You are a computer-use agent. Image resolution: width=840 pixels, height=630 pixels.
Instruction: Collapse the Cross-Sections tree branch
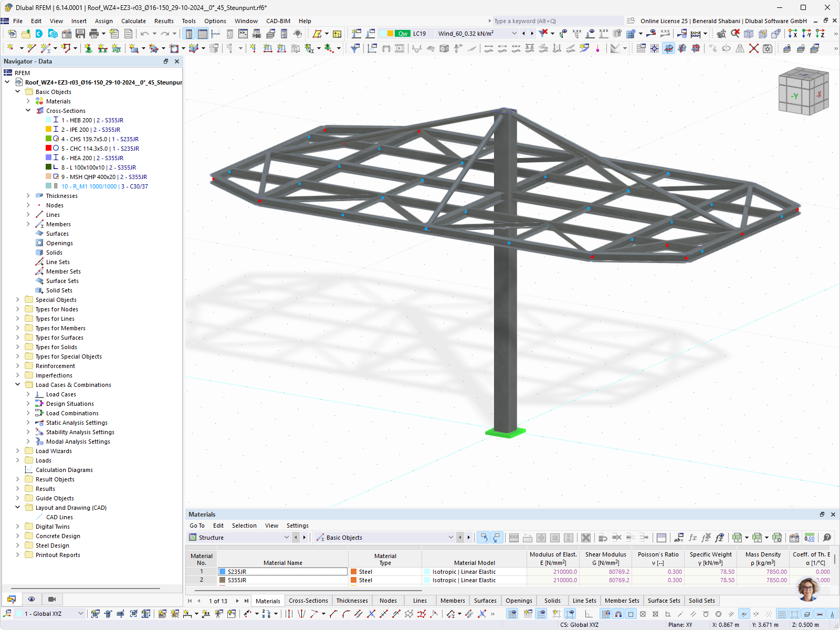[x=28, y=111]
